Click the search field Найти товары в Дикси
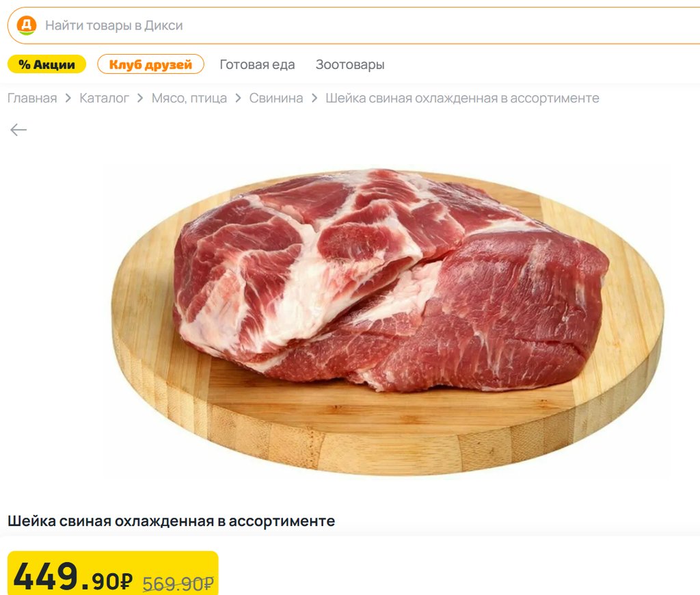This screenshot has height=595, width=700. pyautogui.click(x=353, y=25)
